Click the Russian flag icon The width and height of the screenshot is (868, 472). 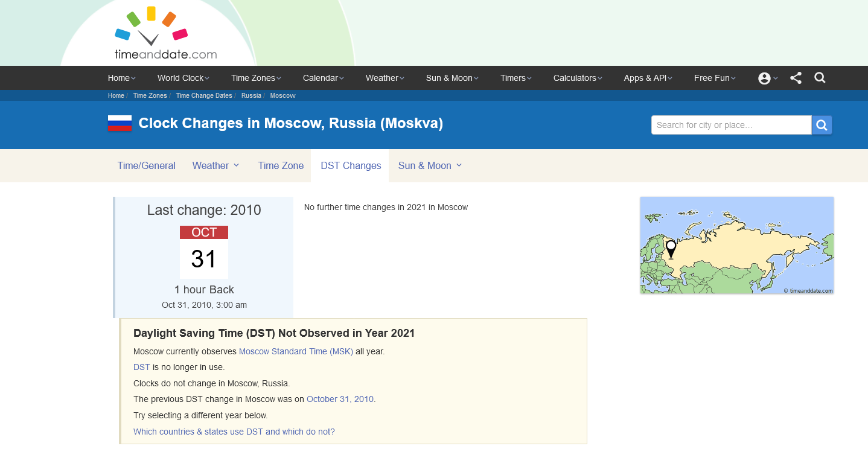[120, 123]
